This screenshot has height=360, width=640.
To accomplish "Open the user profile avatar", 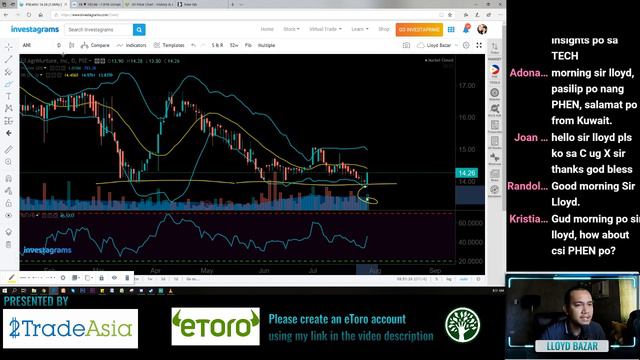I will point(482,29).
